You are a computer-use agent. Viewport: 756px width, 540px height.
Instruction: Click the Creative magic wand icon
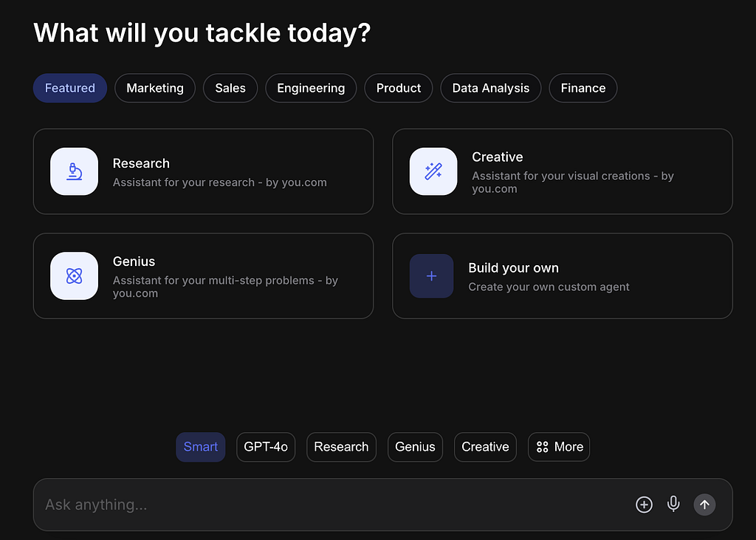coord(433,171)
